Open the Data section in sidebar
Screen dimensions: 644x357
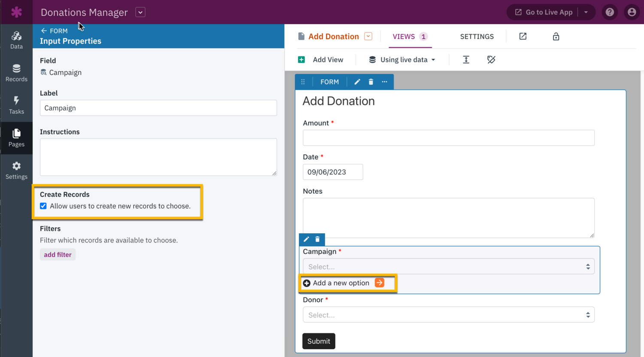point(16,40)
